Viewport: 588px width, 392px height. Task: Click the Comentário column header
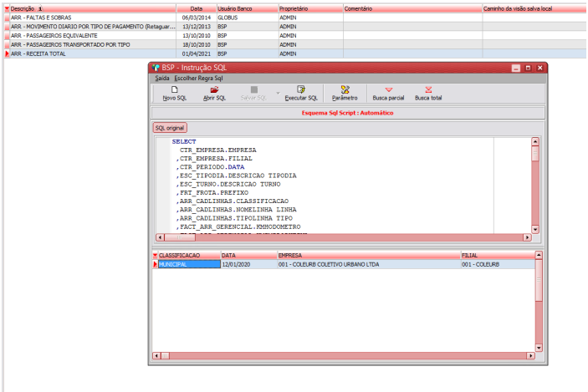coord(412,8)
